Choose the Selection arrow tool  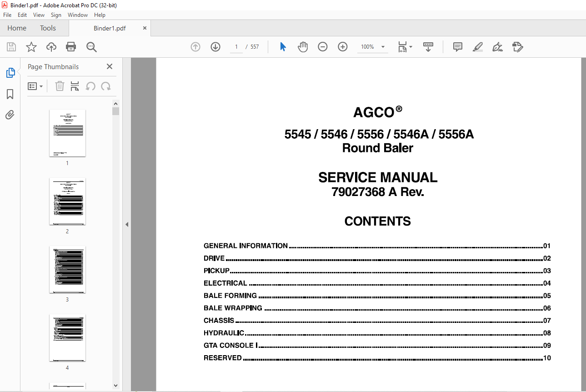pyautogui.click(x=283, y=47)
